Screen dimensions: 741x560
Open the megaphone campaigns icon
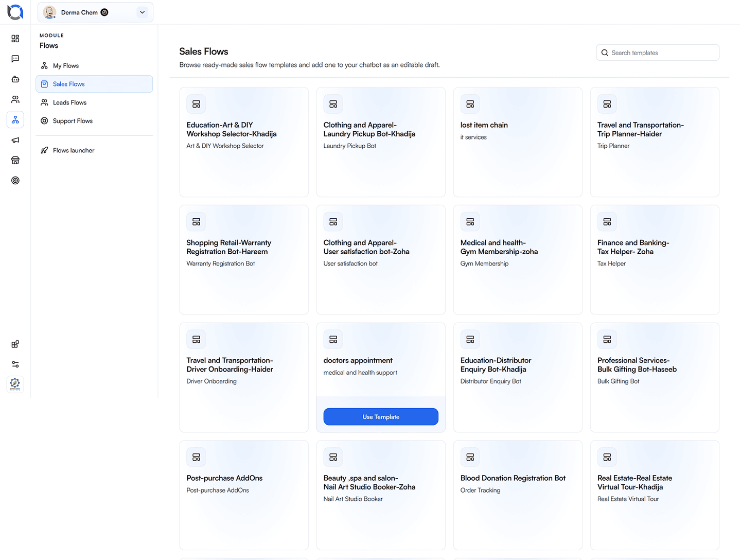pyautogui.click(x=15, y=140)
